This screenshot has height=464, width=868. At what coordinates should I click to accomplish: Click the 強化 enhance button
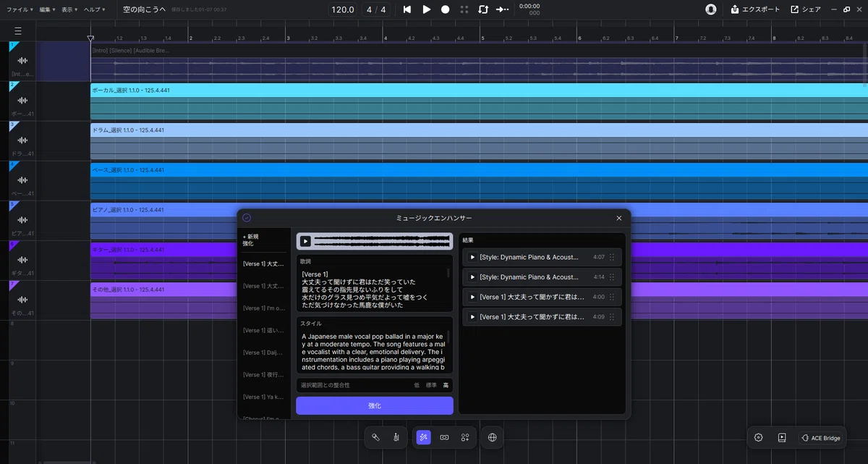point(375,405)
